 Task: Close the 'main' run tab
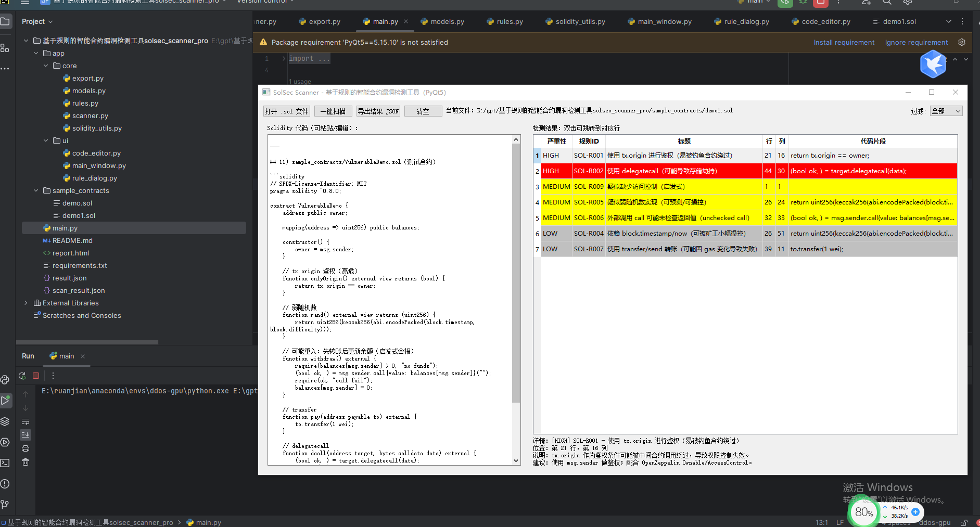[83, 356]
